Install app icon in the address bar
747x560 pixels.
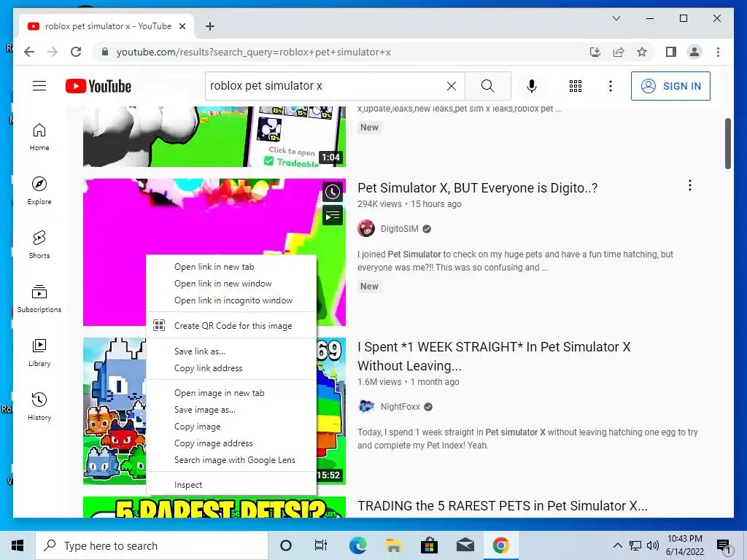click(x=595, y=52)
